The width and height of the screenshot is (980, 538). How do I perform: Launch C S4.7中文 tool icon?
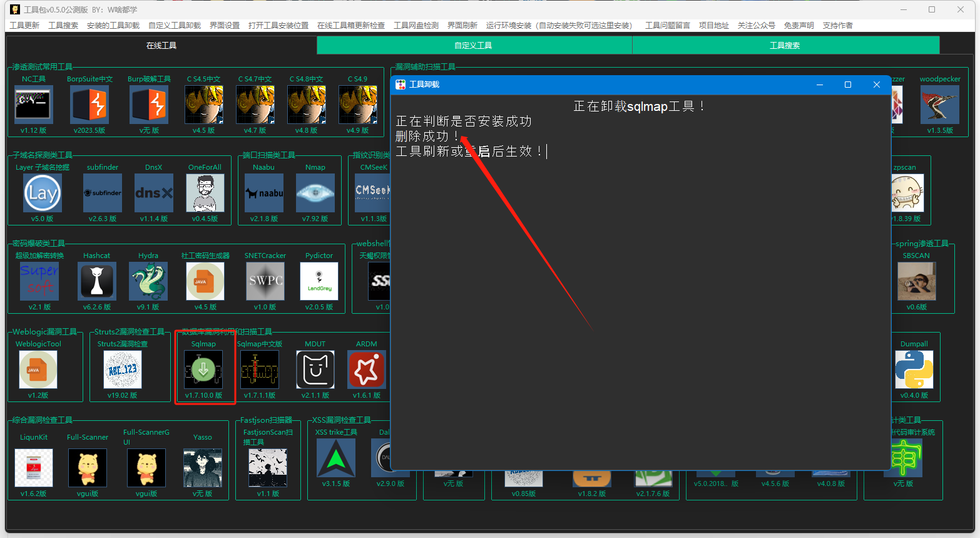point(255,105)
